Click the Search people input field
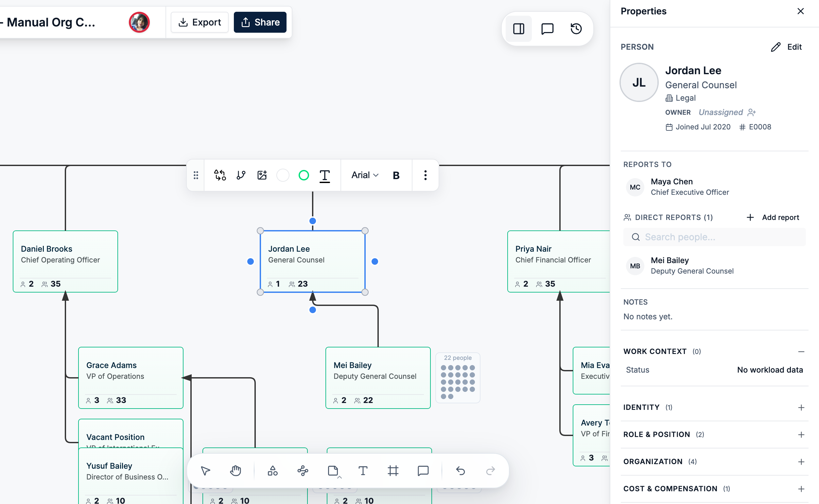 click(714, 237)
